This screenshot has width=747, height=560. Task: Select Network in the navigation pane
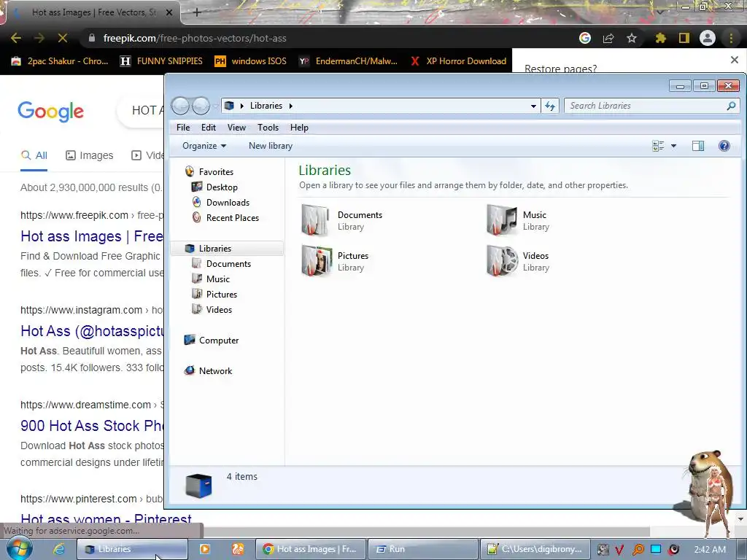point(215,370)
